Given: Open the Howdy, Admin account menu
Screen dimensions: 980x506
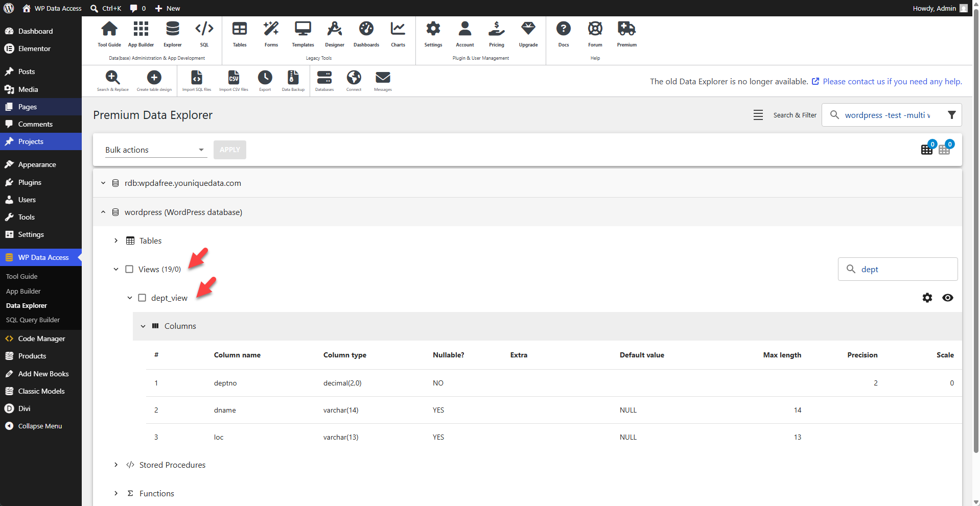Looking at the screenshot, I should pos(940,8).
